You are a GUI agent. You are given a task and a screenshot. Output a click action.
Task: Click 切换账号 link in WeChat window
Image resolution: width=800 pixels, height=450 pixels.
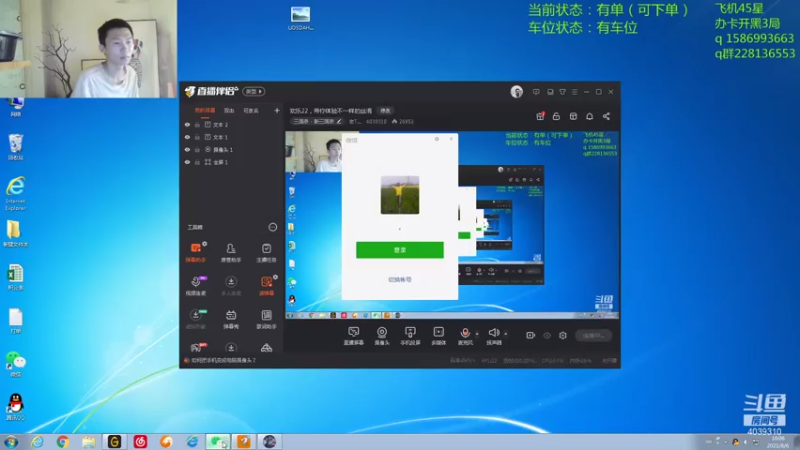tap(399, 280)
